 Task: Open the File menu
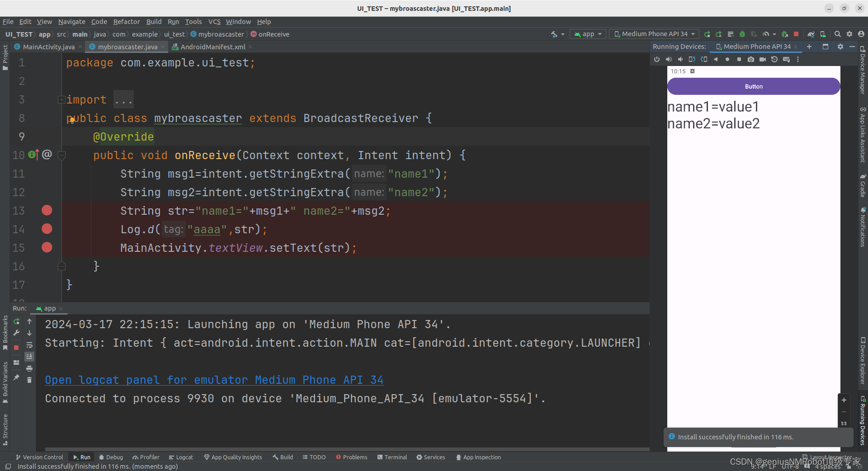point(8,22)
